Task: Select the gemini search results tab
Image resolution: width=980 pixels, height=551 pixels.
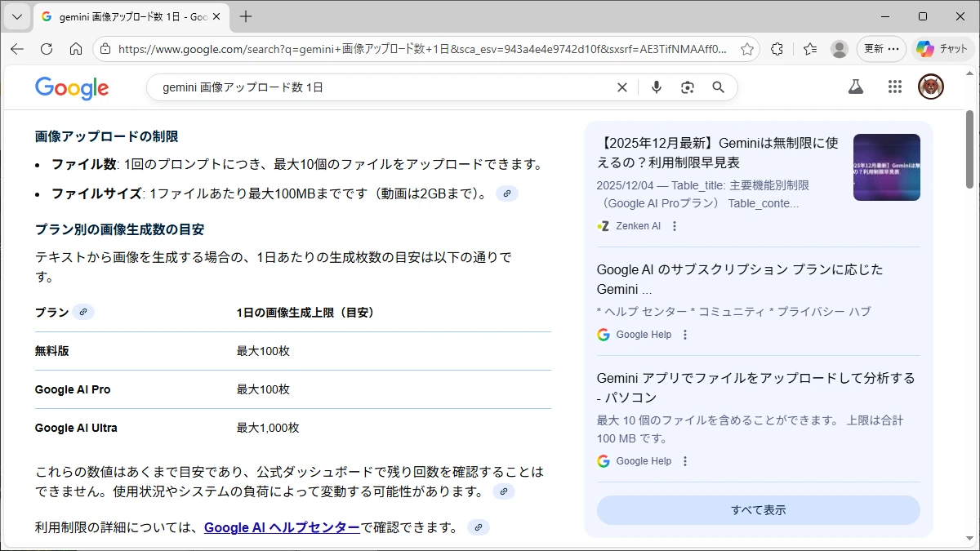Action: click(x=122, y=16)
